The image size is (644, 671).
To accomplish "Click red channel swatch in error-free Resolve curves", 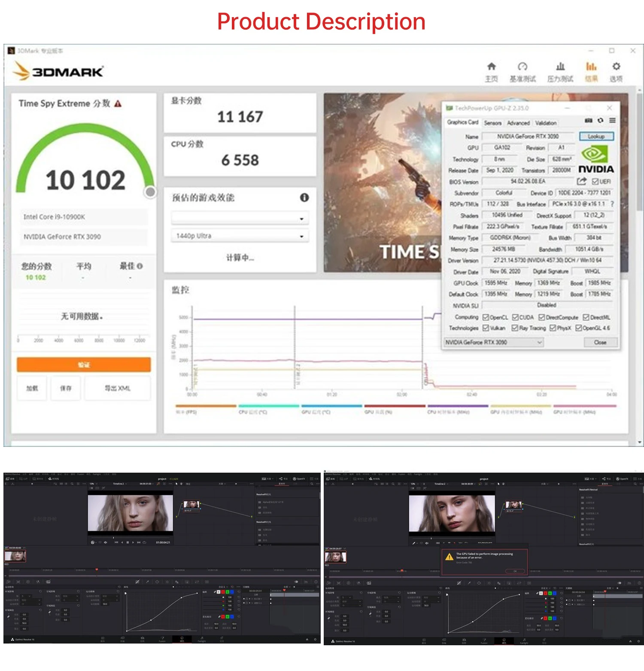I will pos(223,592).
